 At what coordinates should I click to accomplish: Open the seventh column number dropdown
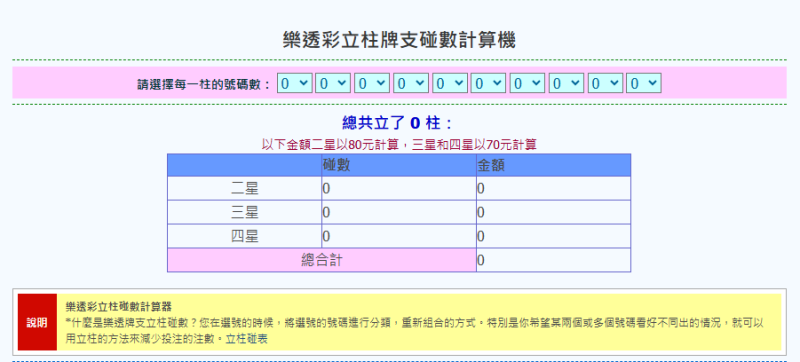[527, 83]
